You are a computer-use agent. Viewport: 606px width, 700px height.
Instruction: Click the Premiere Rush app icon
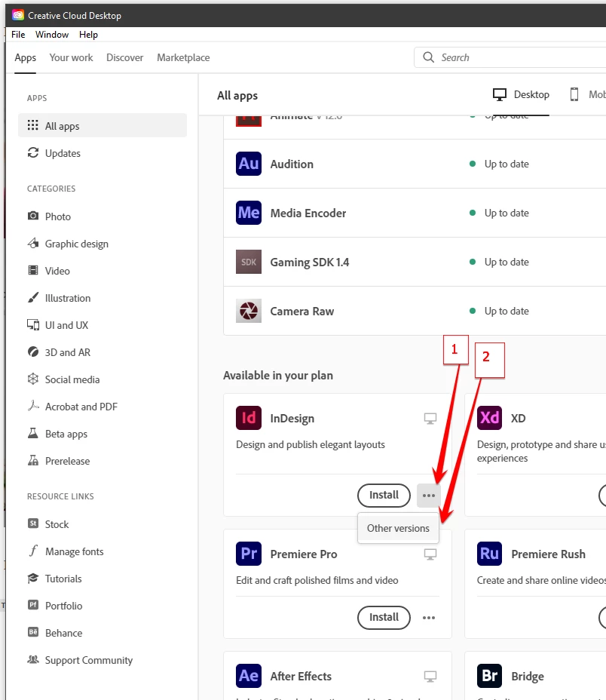(x=489, y=554)
